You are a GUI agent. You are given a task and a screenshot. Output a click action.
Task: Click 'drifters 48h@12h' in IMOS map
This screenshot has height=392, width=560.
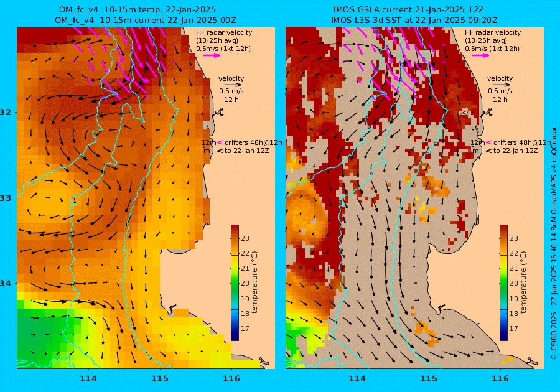tap(522, 142)
